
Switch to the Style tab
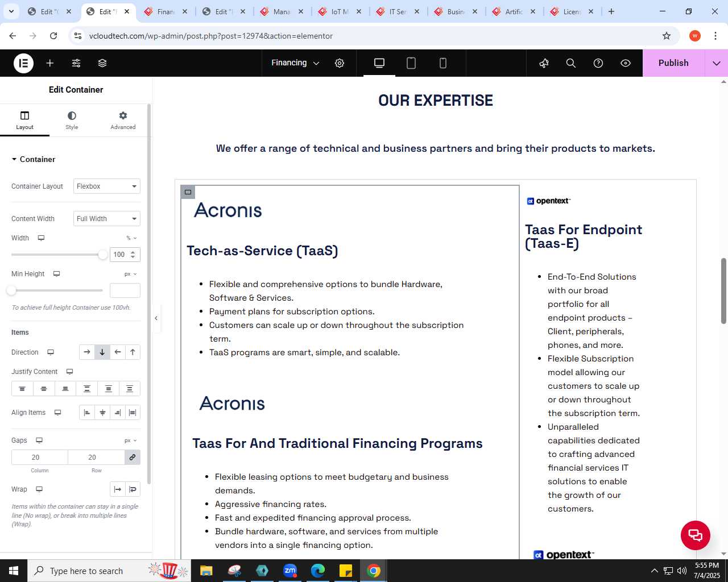(x=72, y=120)
